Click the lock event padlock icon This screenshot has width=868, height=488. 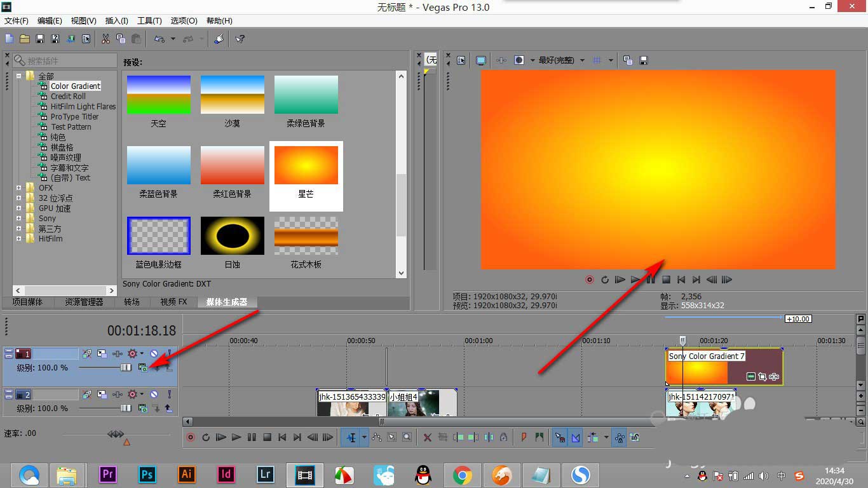point(503,437)
